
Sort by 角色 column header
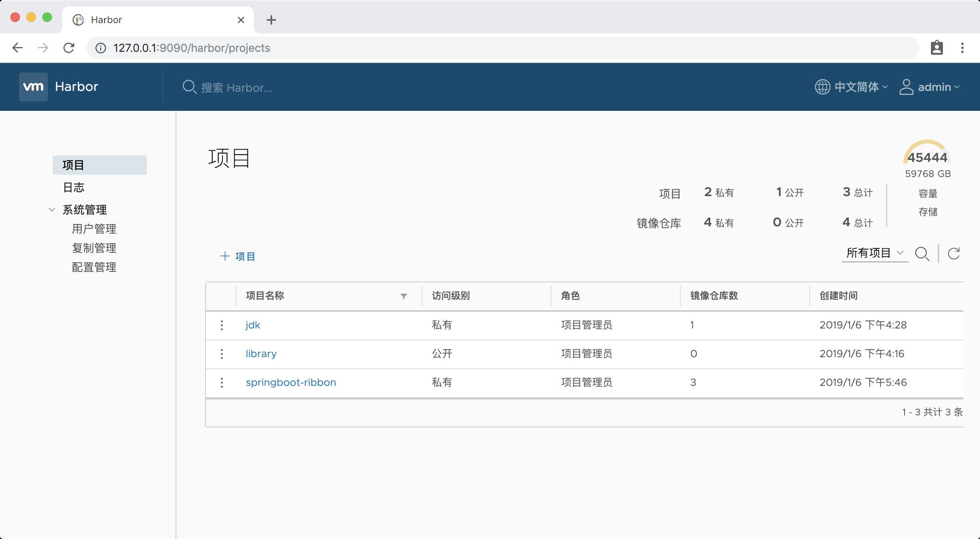(x=571, y=296)
